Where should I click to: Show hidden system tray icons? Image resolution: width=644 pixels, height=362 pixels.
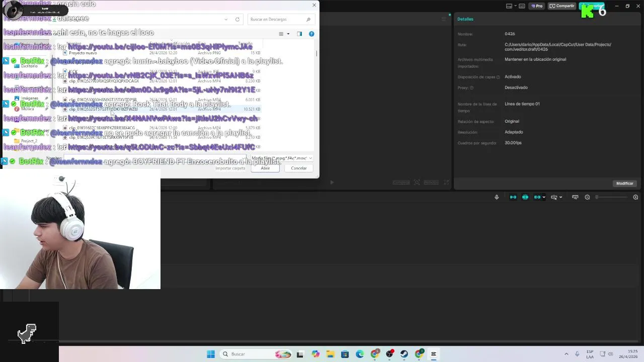567,354
